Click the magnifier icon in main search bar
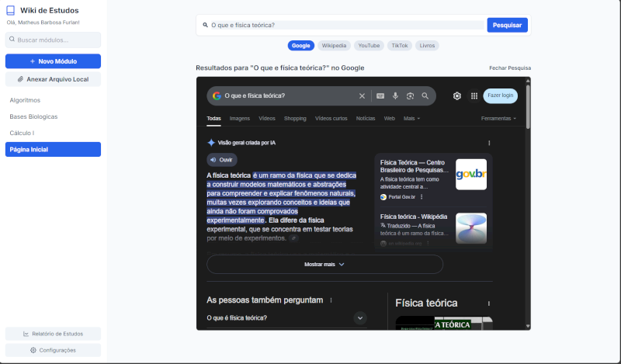 (205, 25)
